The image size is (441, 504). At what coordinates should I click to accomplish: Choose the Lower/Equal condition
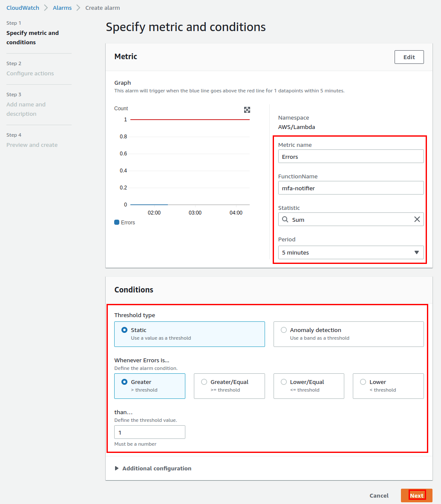tap(309, 386)
